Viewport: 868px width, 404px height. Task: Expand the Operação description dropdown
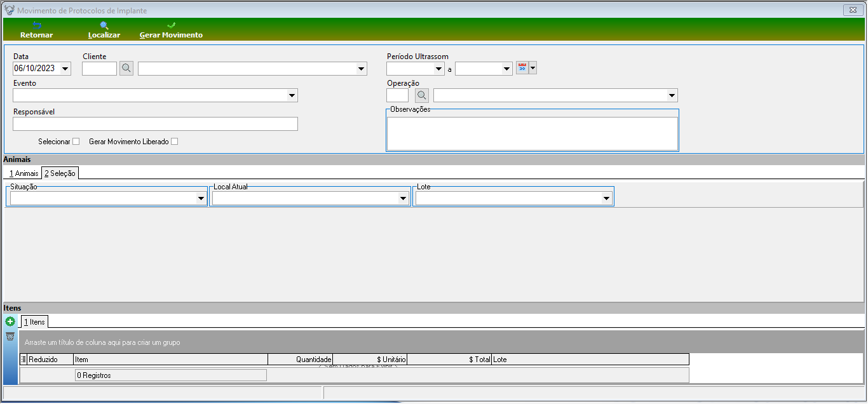(672, 95)
